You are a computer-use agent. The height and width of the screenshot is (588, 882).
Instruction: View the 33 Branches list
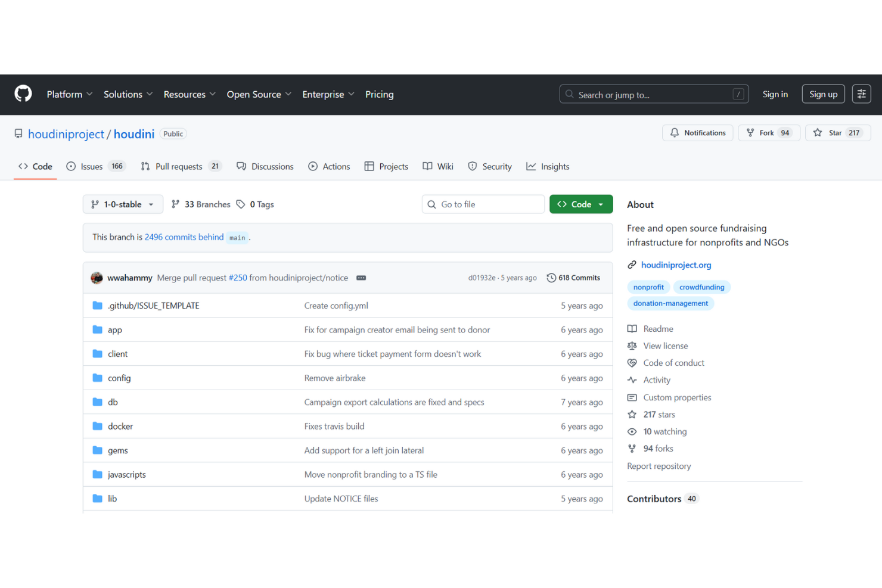point(201,204)
